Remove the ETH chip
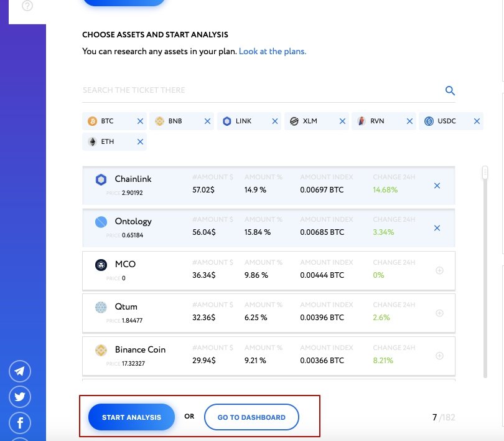 click(x=140, y=142)
